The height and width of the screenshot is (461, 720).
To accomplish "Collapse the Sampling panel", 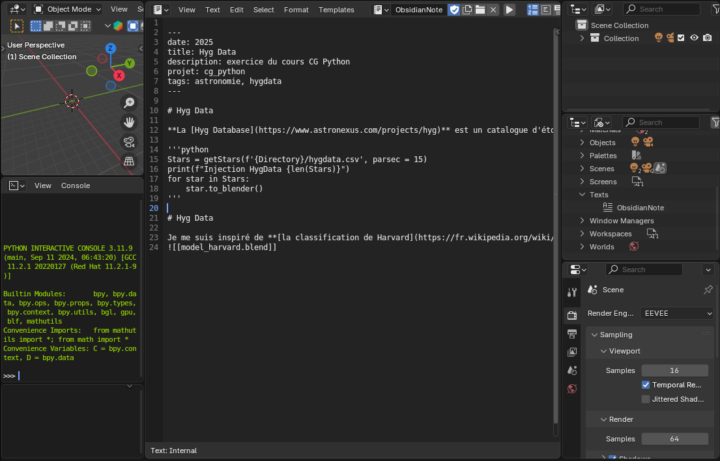I will 594,335.
